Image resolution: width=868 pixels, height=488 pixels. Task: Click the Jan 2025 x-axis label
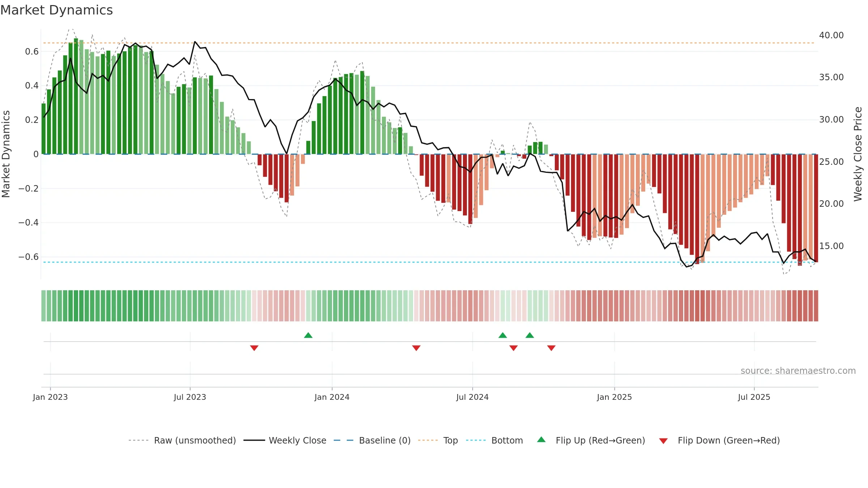614,397
